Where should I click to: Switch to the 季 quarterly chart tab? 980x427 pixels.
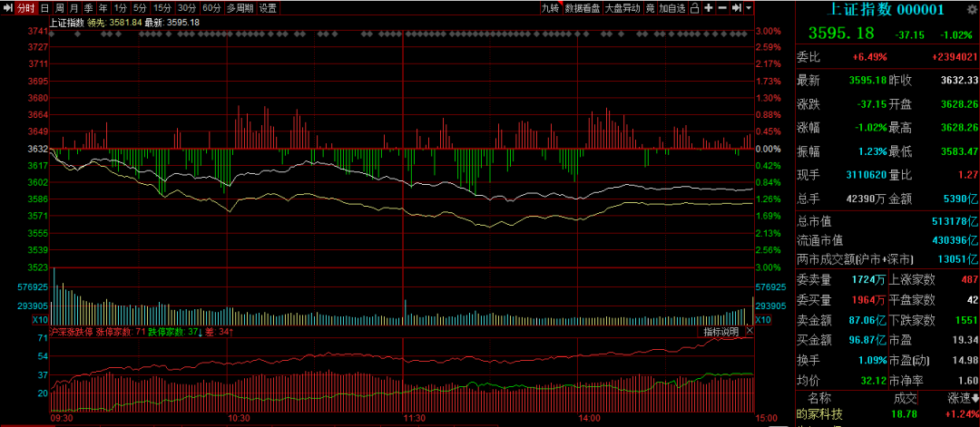click(x=89, y=8)
